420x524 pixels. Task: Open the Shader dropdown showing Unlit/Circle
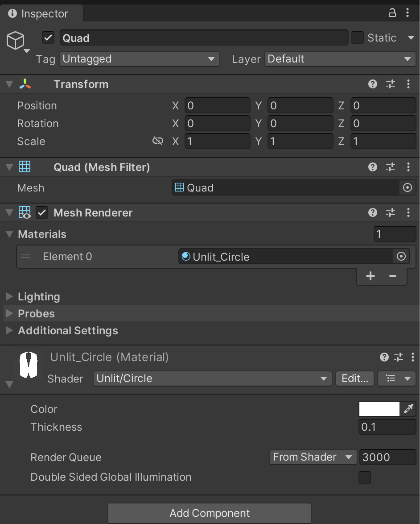[x=212, y=378]
